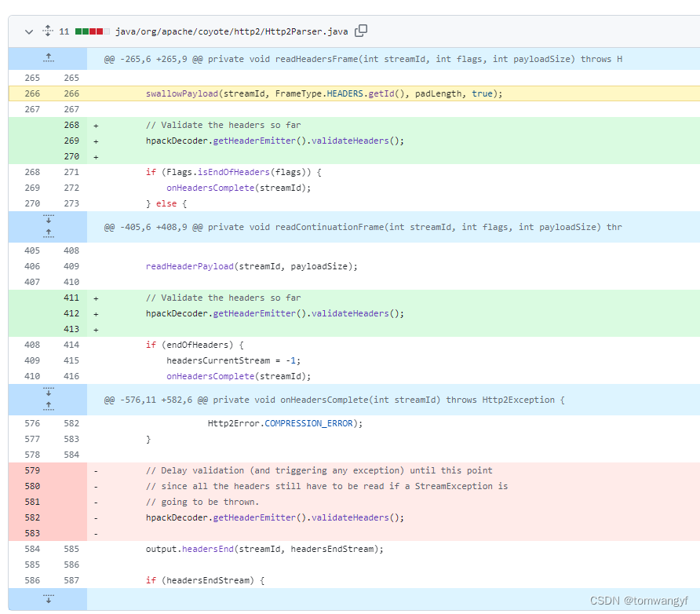Click the readHeadersFrame hunk header text
Viewport: 700px width, 614px height.
tap(363, 59)
